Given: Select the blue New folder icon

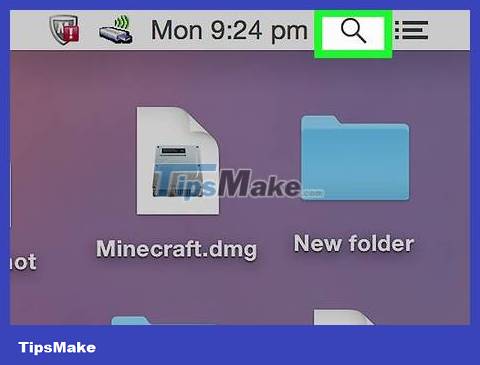Looking at the screenshot, I should click(x=355, y=158).
